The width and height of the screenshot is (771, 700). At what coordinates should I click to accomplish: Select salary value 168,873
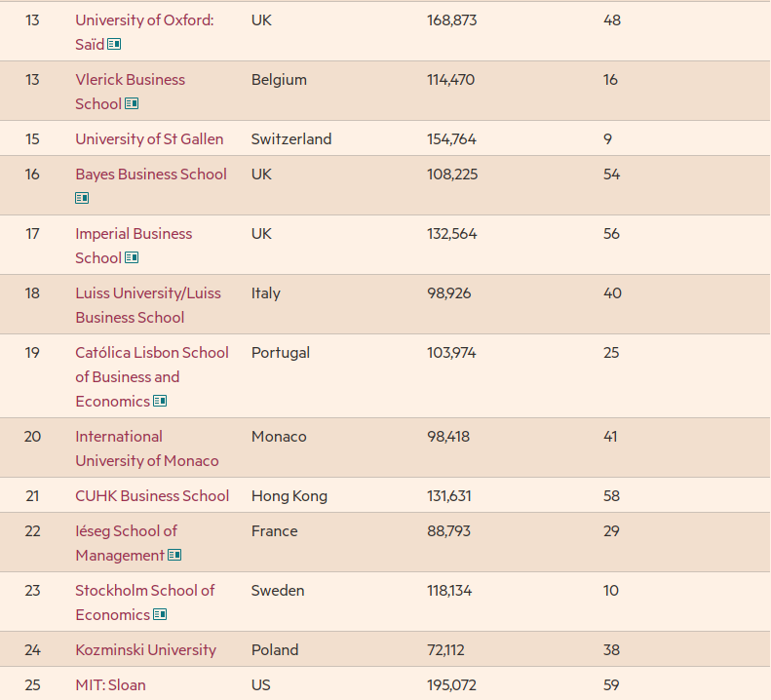pos(452,20)
